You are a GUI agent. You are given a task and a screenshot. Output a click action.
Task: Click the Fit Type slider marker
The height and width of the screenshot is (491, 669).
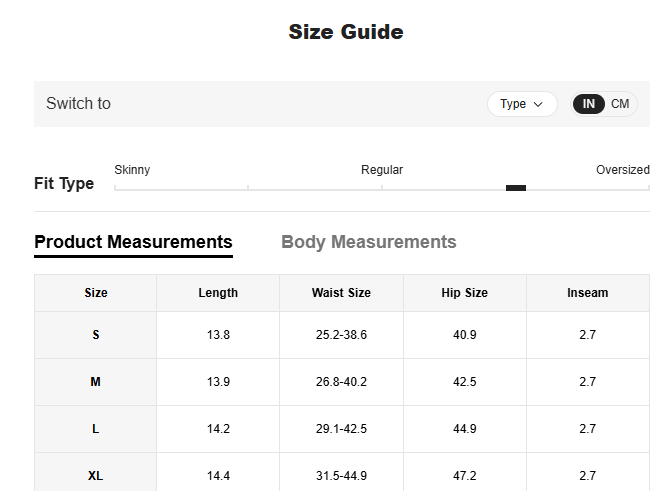[x=516, y=187]
